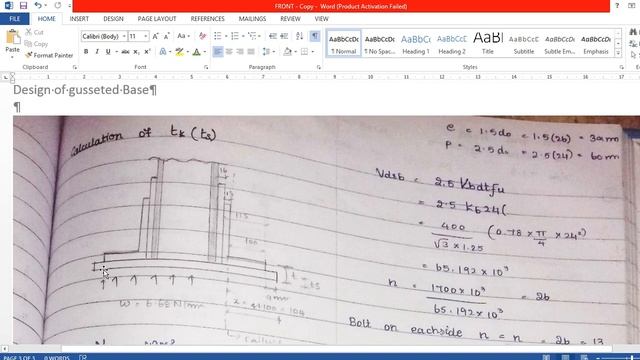The height and width of the screenshot is (360, 640).
Task: Apply the Normal style
Action: [344, 43]
